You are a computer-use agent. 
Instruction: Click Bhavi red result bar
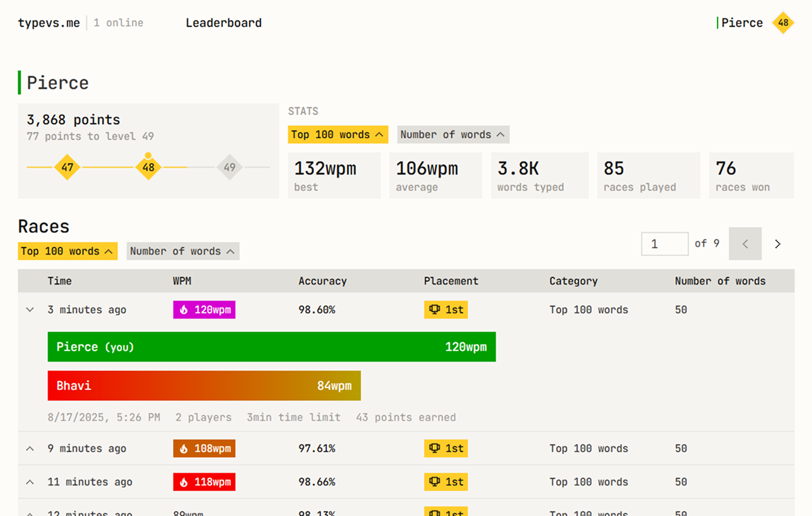204,386
